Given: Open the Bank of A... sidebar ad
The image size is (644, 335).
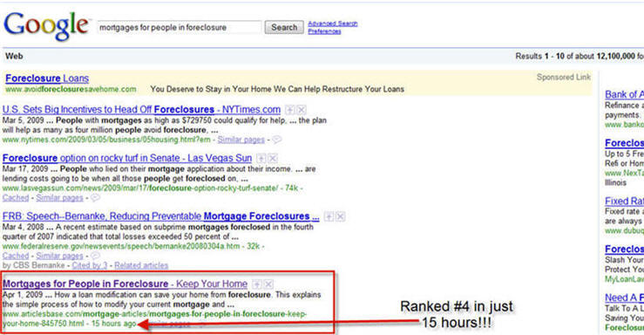Looking at the screenshot, I should click(x=624, y=94).
